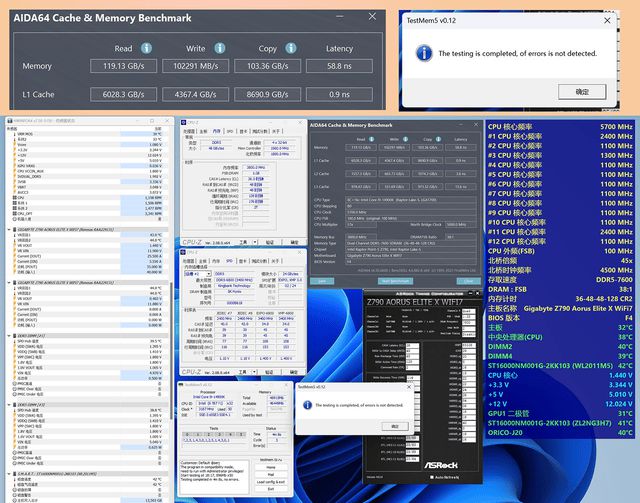Viewport: 640px width, 503px height.
Task: Click Exit button in TestMem5 window
Action: coord(271,489)
